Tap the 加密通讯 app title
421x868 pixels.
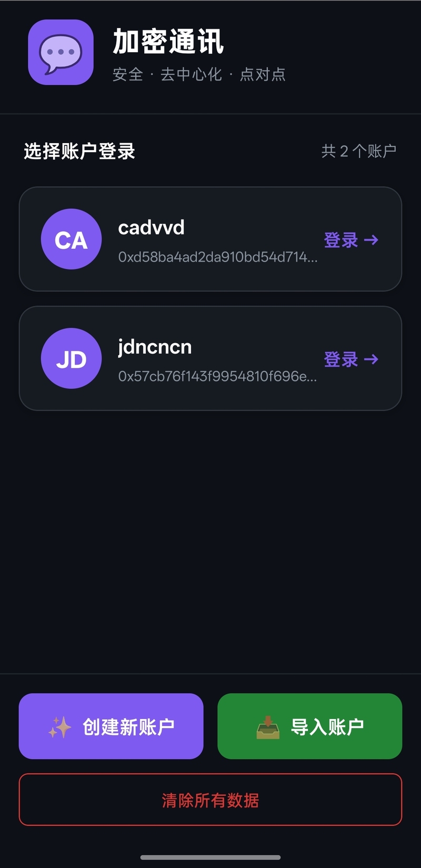(168, 42)
